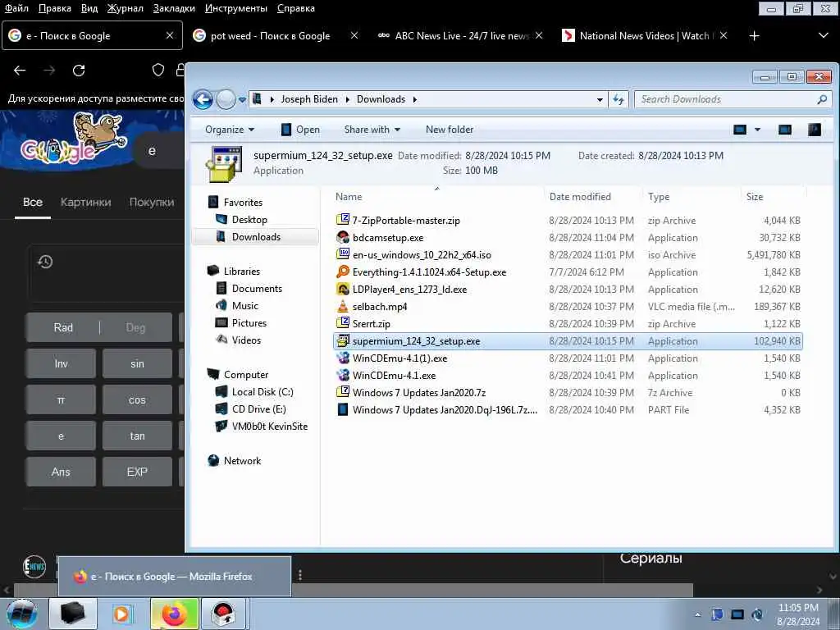
Task: Open the Firefox Журнал menu
Action: pyautogui.click(x=125, y=8)
